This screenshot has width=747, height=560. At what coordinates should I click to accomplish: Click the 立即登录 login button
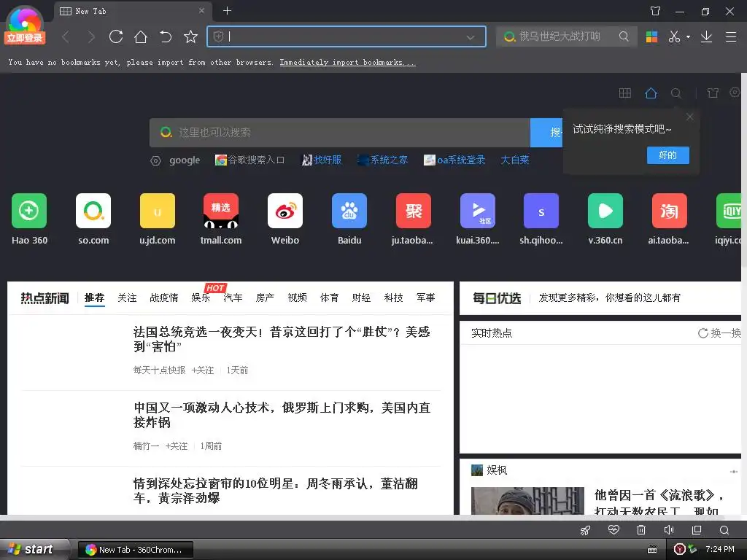point(25,38)
